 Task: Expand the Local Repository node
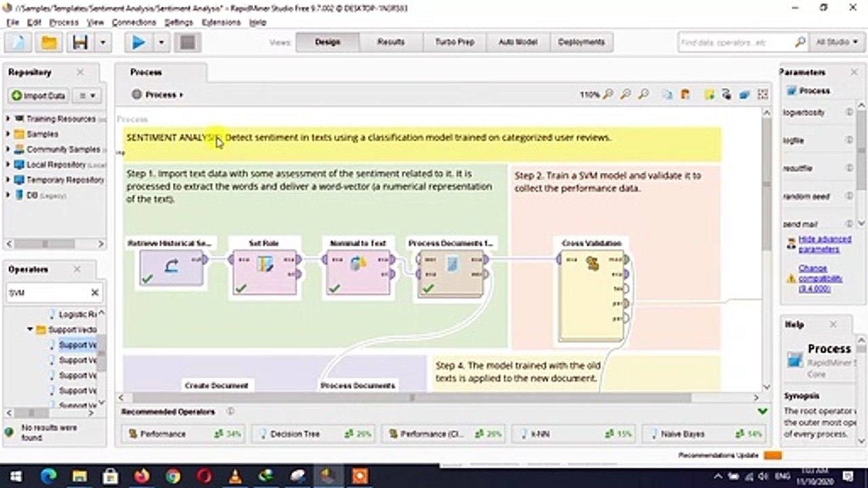[8, 165]
